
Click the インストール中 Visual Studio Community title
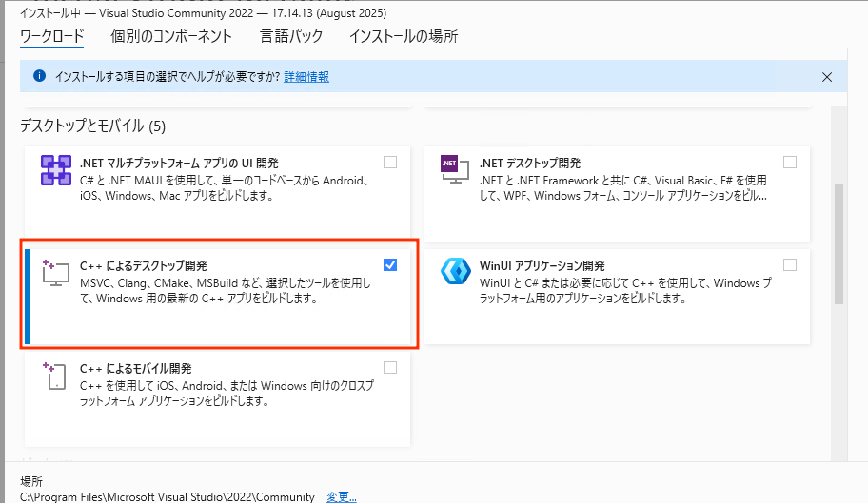203,12
